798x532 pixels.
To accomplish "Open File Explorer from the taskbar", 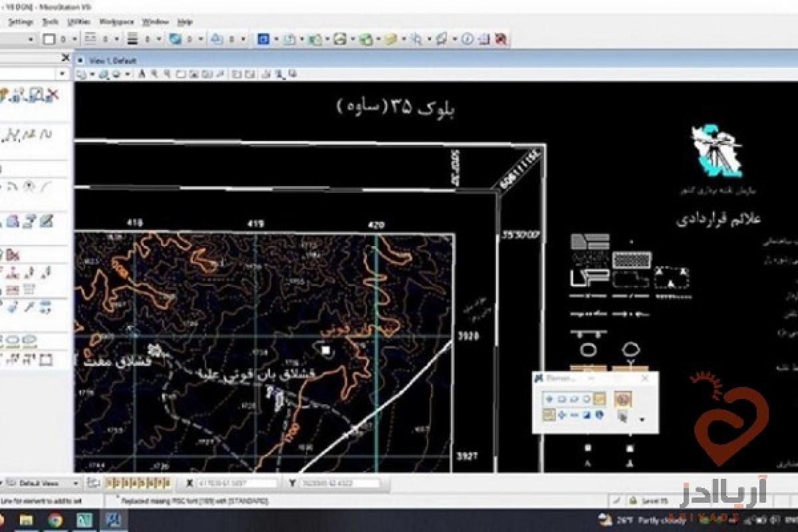I will point(27,520).
